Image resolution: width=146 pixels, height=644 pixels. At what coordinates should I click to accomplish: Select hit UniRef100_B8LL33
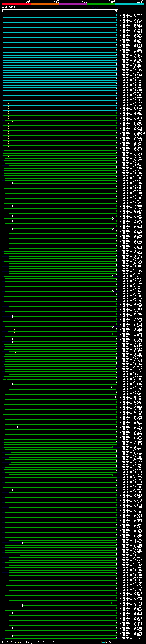coord(131,85)
